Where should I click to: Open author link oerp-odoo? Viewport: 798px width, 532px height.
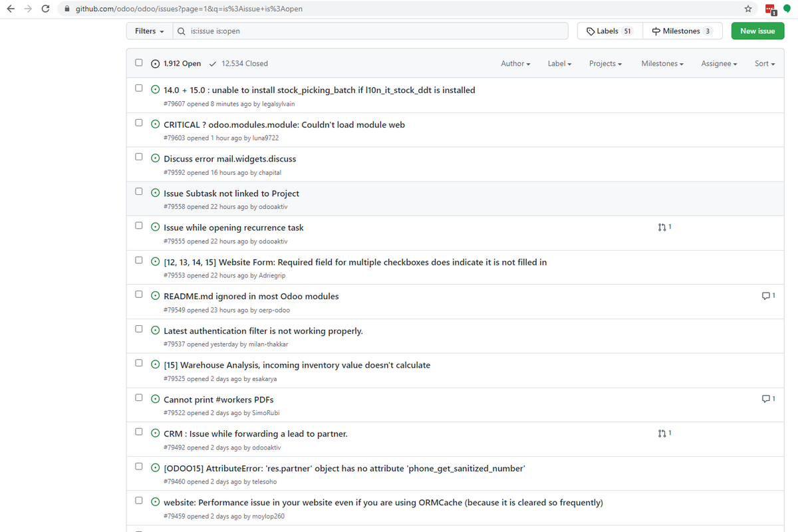tap(273, 310)
